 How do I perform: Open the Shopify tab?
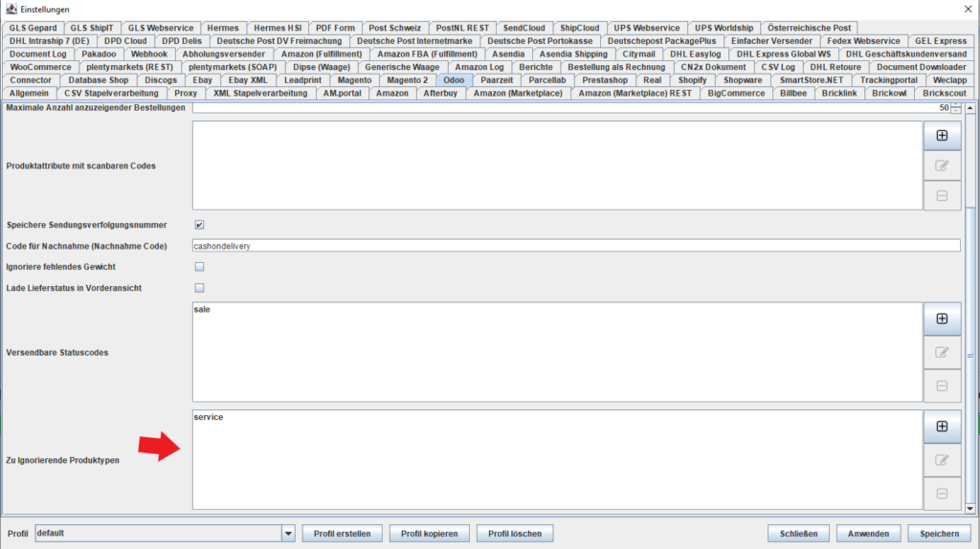pyautogui.click(x=692, y=80)
